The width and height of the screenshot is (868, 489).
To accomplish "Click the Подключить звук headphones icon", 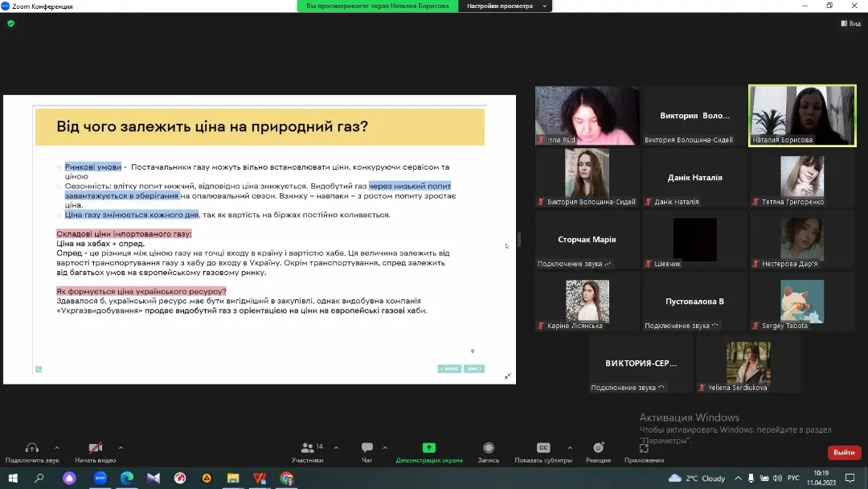I will (32, 448).
